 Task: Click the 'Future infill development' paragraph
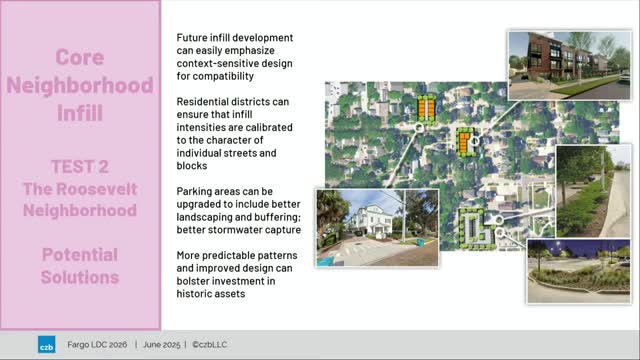pos(235,57)
